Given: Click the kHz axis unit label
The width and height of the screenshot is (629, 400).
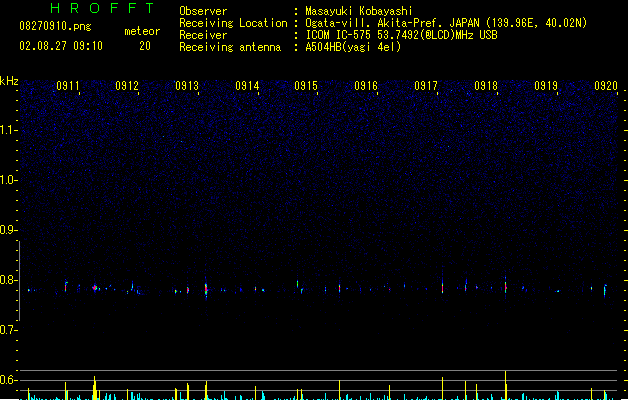Looking at the screenshot, I should (x=9, y=81).
